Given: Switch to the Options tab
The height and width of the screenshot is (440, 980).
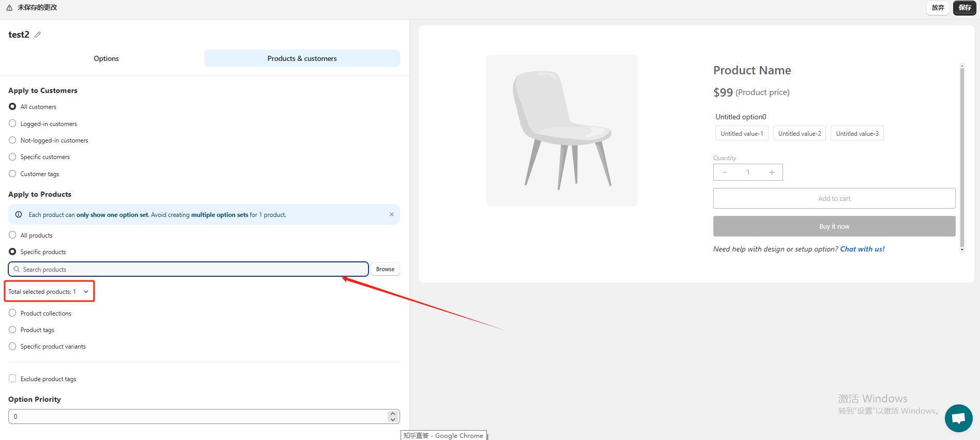Looking at the screenshot, I should pyautogui.click(x=106, y=58).
